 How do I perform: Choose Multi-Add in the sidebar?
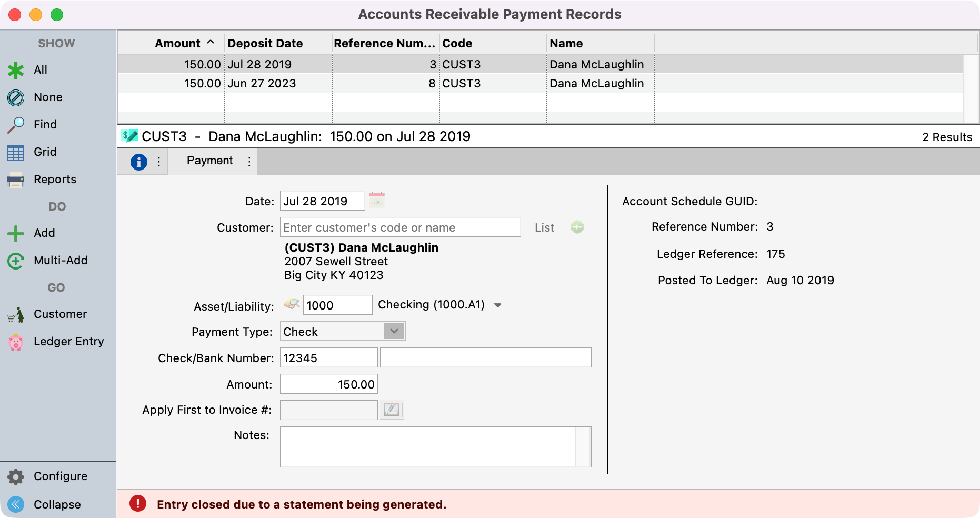pyautogui.click(x=61, y=261)
